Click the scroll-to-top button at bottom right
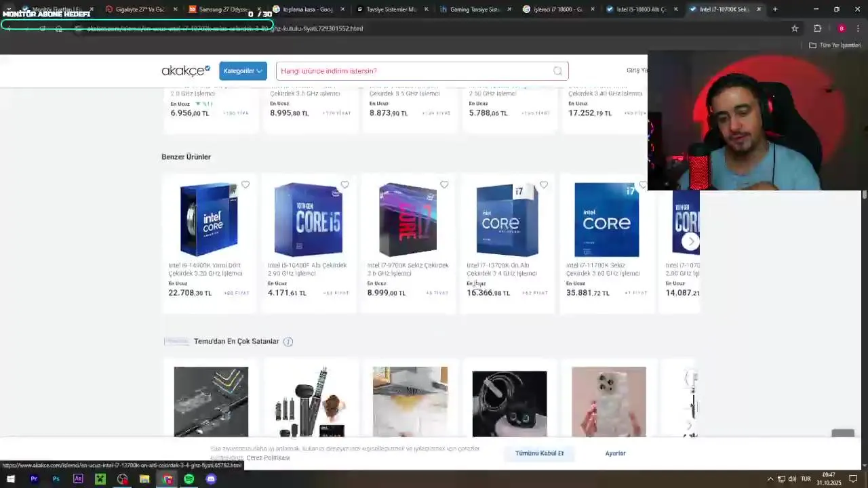Image resolution: width=868 pixels, height=488 pixels. pyautogui.click(x=843, y=434)
